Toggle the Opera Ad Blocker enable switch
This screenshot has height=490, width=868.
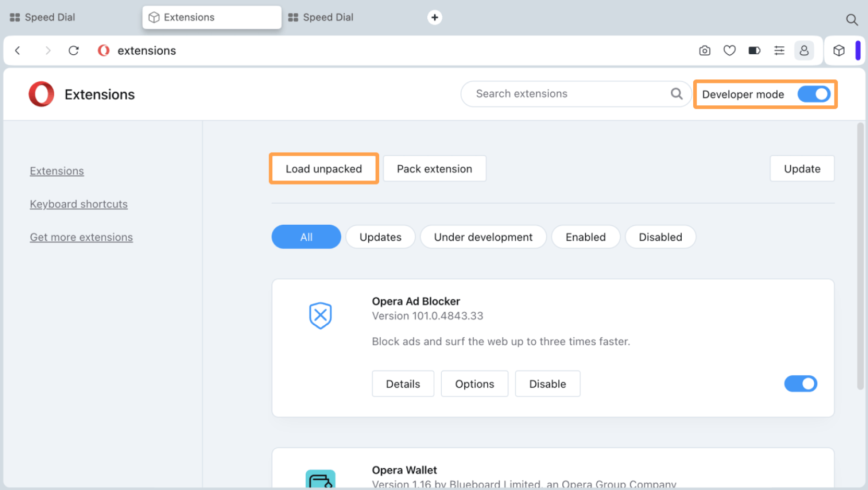click(x=801, y=384)
